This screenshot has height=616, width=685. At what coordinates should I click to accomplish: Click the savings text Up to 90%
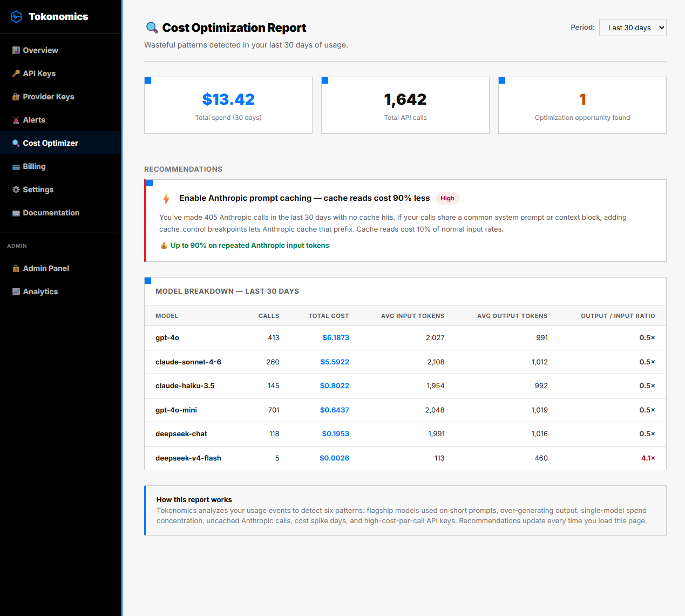pyautogui.click(x=250, y=246)
